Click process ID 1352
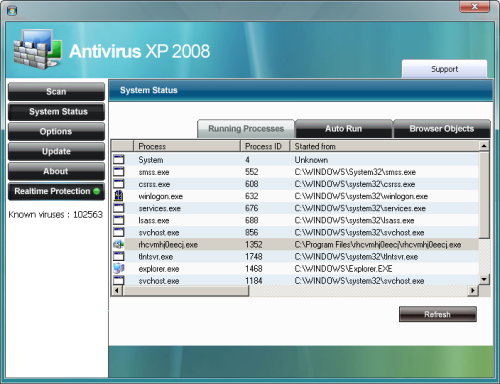Viewport: 500px width, 384px height. [x=253, y=244]
